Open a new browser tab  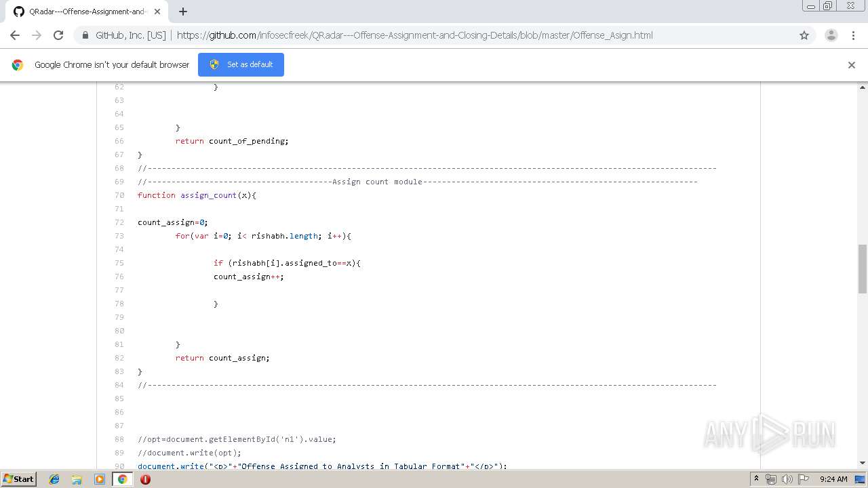(x=183, y=12)
